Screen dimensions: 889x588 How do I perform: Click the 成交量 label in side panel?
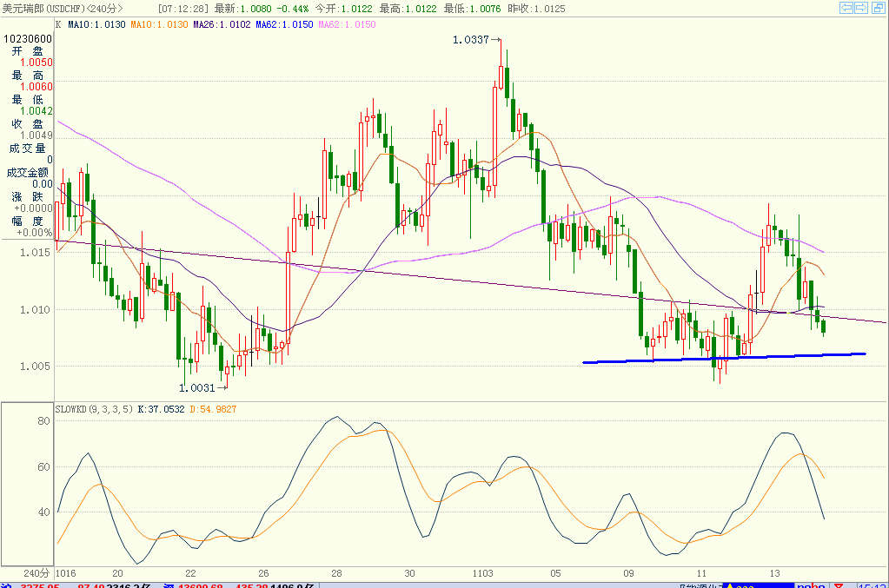pos(27,149)
